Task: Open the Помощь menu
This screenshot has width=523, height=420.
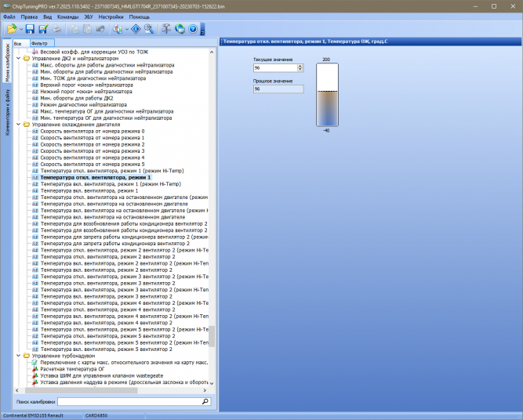Action: (139, 16)
